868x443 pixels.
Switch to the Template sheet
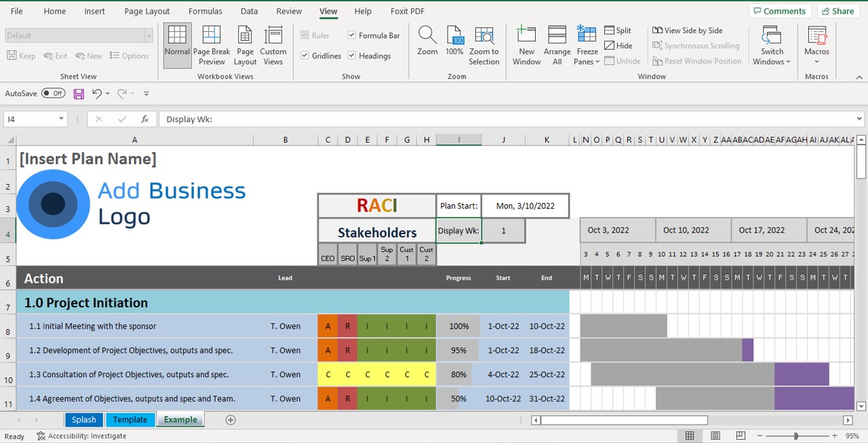[130, 420]
